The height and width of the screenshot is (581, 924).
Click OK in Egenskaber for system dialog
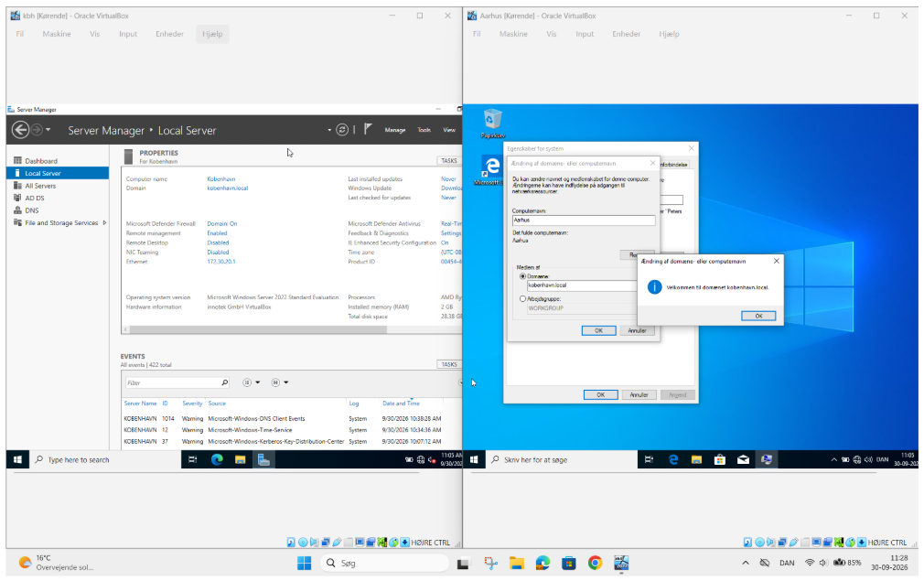(x=600, y=394)
